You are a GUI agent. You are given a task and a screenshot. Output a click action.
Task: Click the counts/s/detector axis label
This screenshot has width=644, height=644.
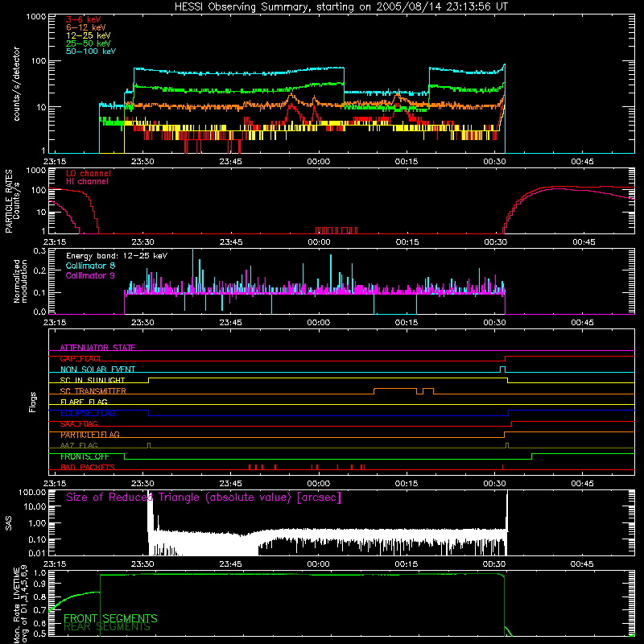pyautogui.click(x=16, y=84)
